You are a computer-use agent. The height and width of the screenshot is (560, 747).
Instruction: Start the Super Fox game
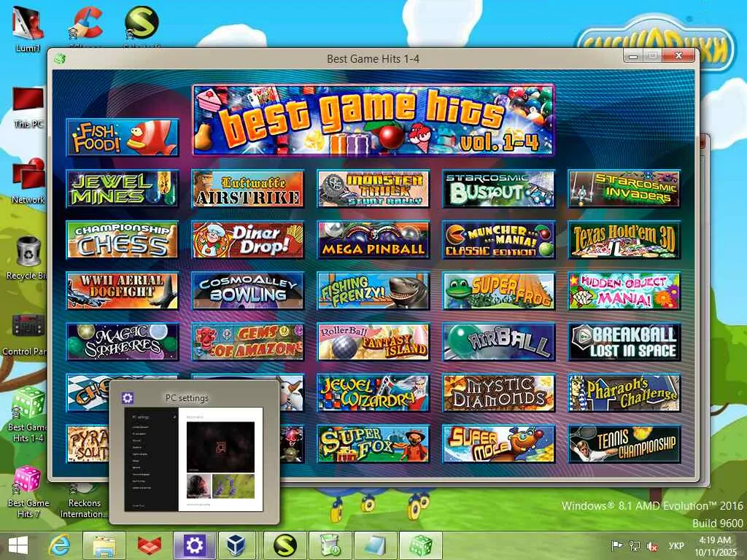click(373, 444)
